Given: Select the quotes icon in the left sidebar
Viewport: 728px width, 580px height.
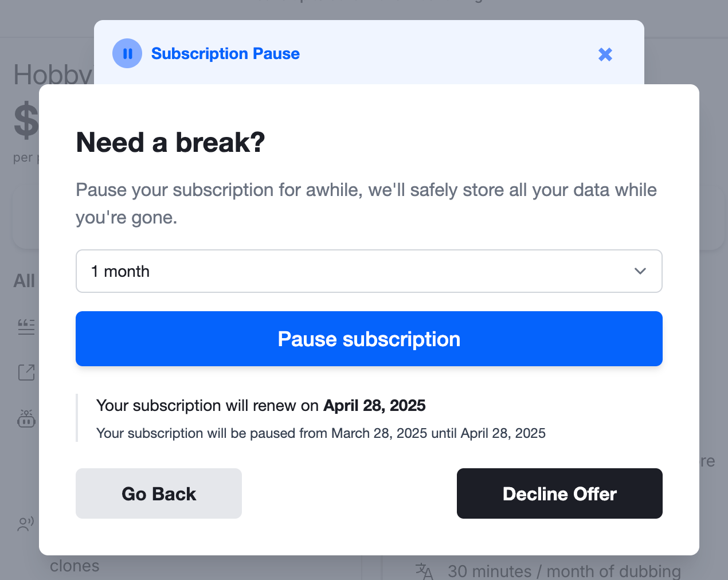Looking at the screenshot, I should point(26,326).
